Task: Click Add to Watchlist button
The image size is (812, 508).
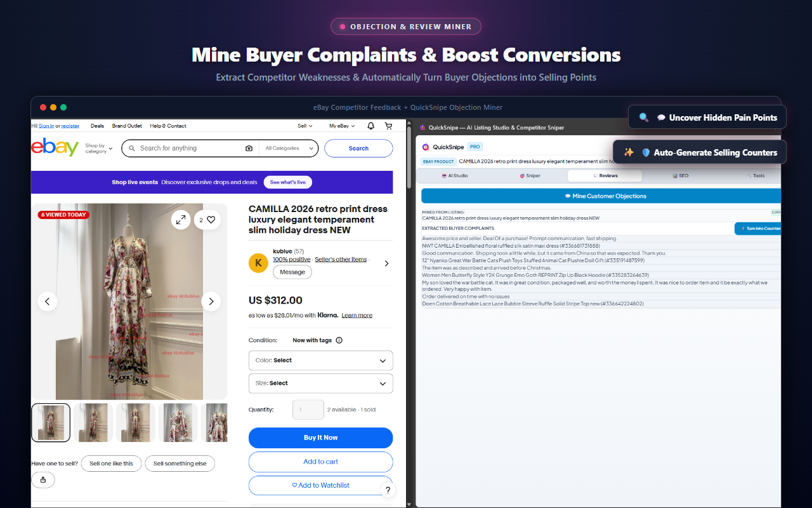Action: click(321, 485)
